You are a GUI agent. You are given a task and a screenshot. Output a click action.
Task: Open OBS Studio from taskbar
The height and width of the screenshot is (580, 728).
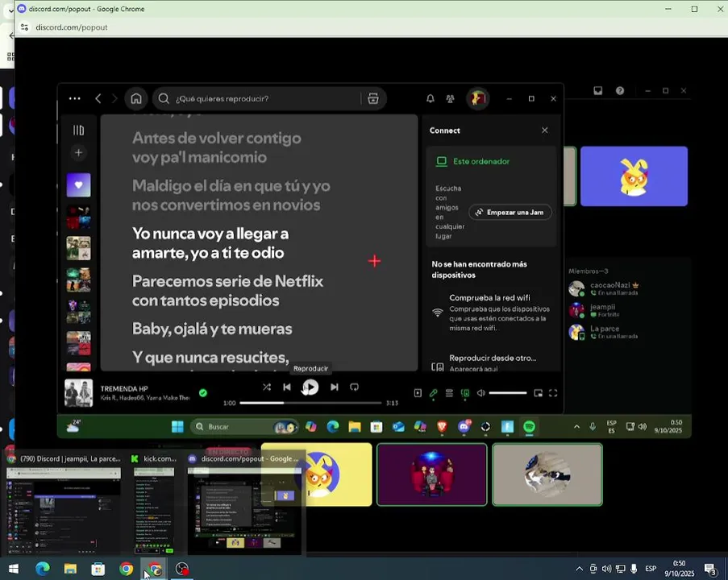tap(182, 569)
